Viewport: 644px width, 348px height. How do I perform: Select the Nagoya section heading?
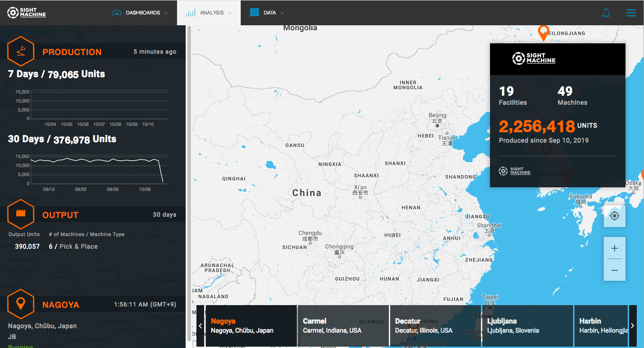[x=61, y=305]
